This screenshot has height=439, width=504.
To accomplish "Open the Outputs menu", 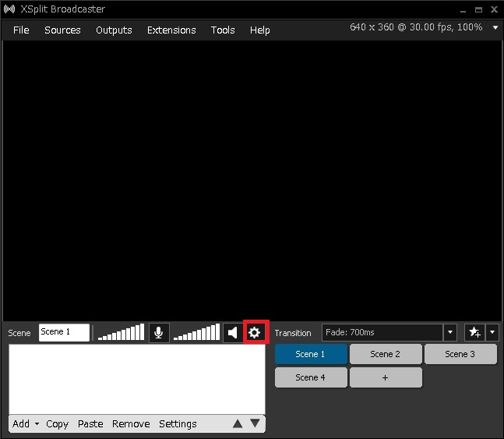I will [114, 30].
